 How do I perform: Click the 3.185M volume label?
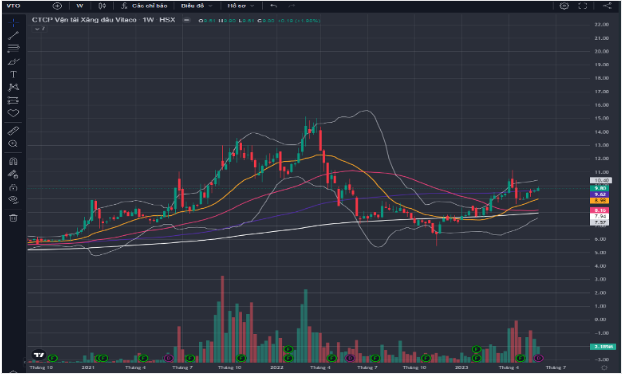point(603,347)
